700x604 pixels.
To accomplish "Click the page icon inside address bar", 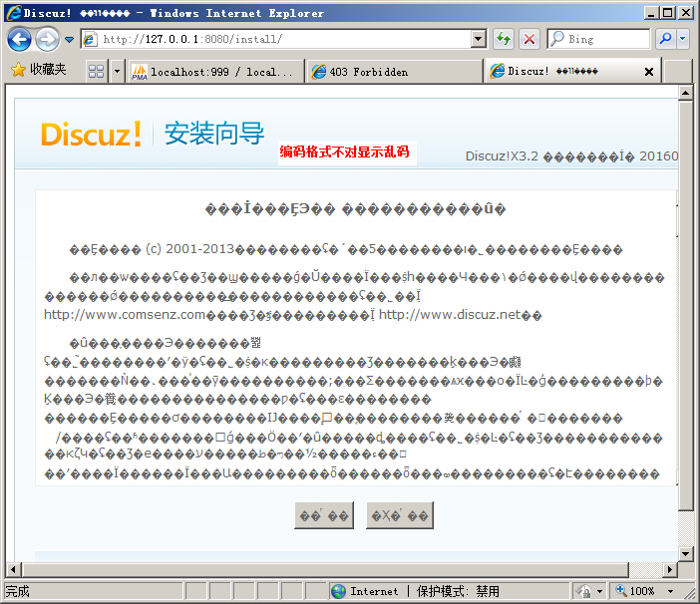I will click(x=90, y=39).
